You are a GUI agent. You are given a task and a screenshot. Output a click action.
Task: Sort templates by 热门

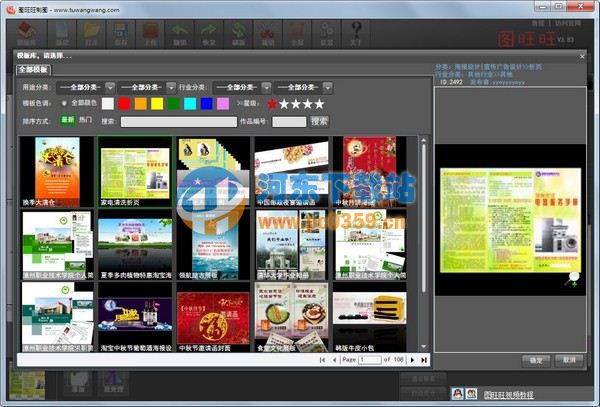(85, 120)
